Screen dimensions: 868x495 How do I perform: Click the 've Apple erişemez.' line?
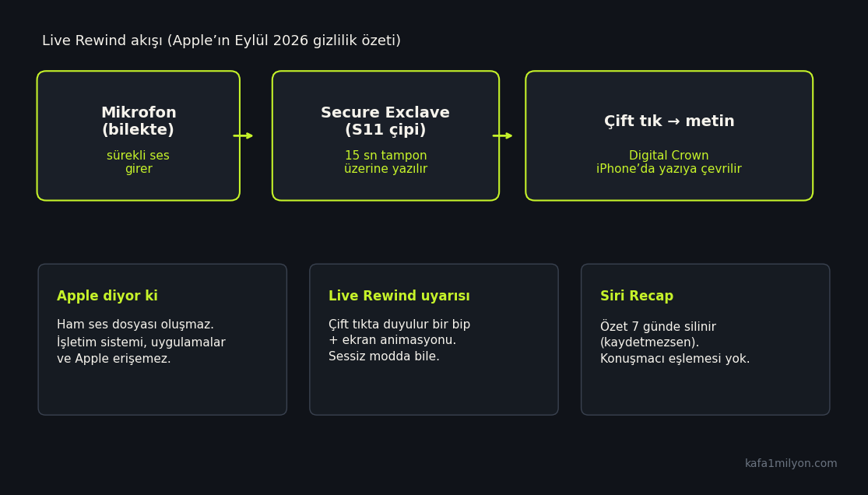(114, 359)
